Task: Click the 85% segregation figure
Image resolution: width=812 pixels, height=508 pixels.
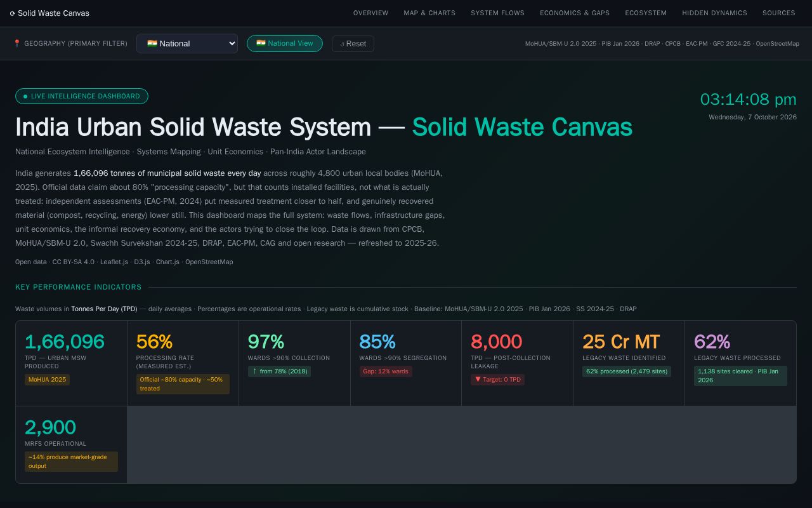Action: tap(377, 342)
